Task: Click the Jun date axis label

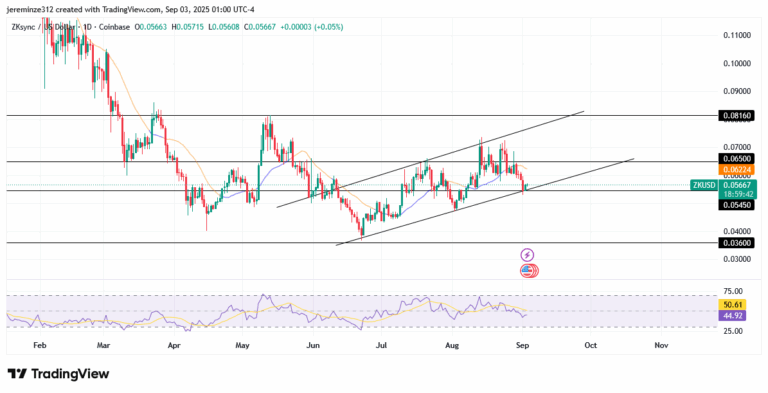Action: (x=312, y=345)
